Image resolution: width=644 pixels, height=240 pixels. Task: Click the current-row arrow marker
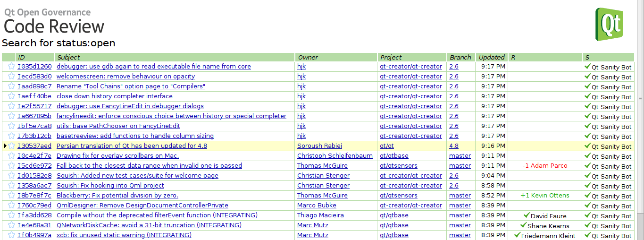5,146
